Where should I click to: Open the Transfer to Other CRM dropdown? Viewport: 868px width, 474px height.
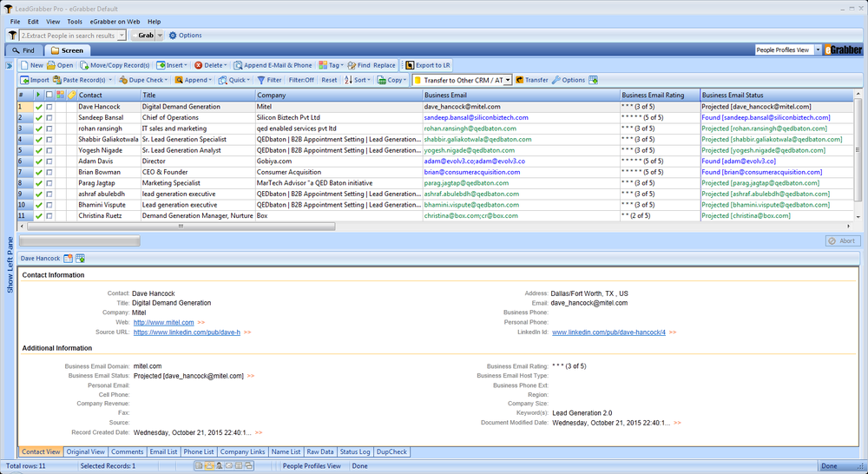coord(507,80)
